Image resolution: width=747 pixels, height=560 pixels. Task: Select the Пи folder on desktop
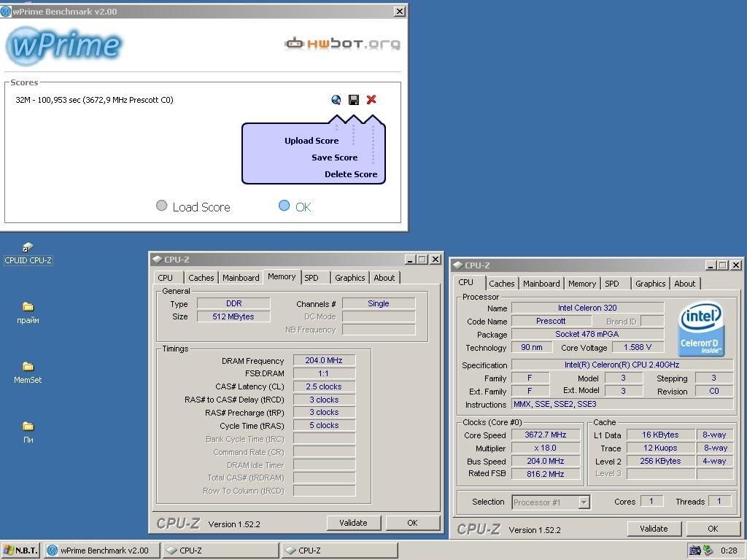coord(28,432)
